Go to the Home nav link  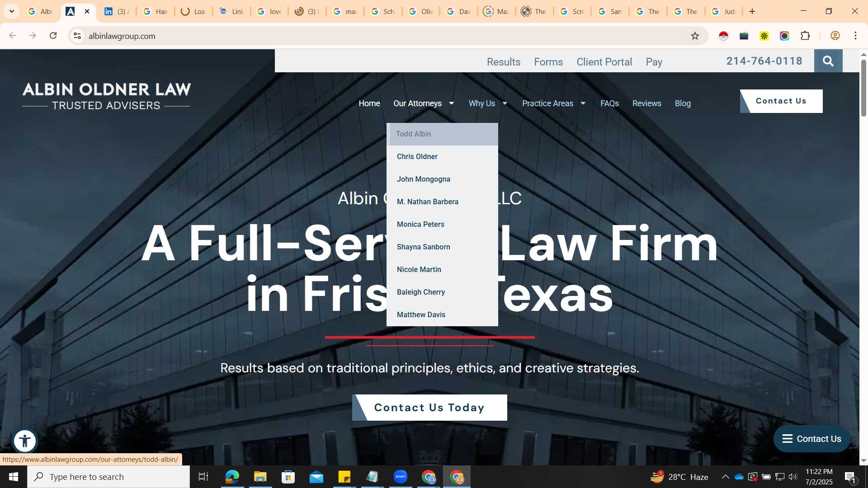(369, 103)
